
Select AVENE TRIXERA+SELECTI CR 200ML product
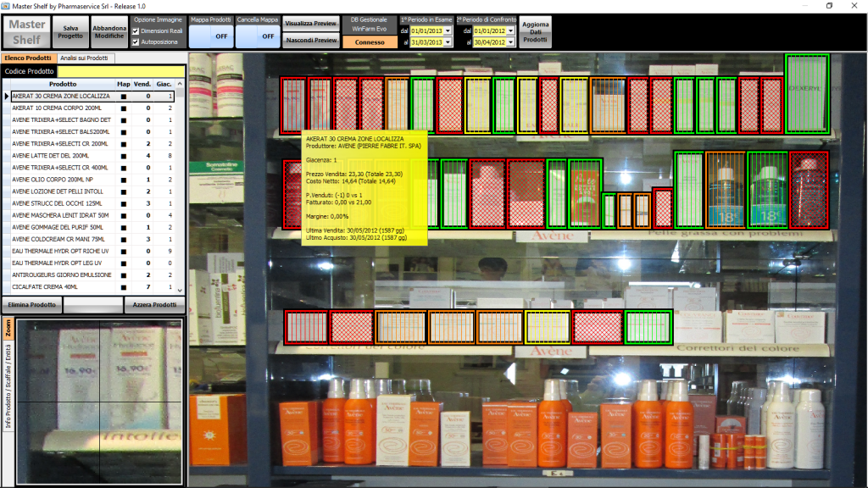click(x=88, y=144)
